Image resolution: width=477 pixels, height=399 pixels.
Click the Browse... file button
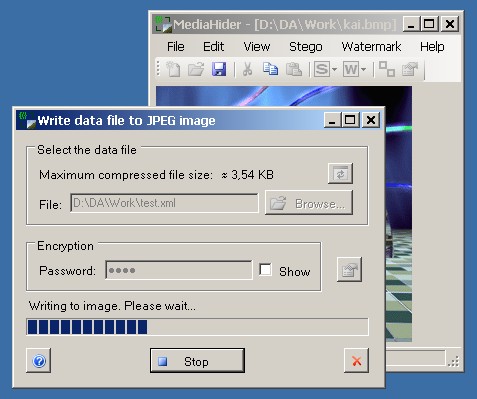(309, 203)
